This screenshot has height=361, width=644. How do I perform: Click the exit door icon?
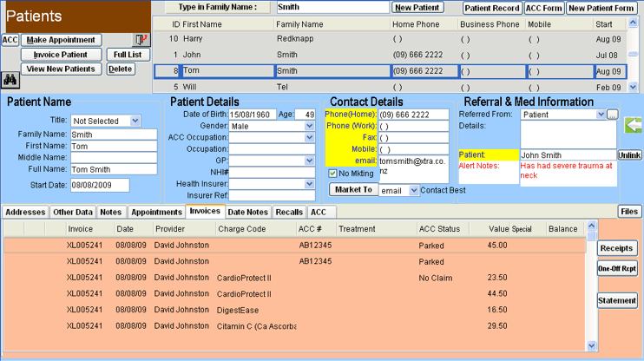point(141,41)
